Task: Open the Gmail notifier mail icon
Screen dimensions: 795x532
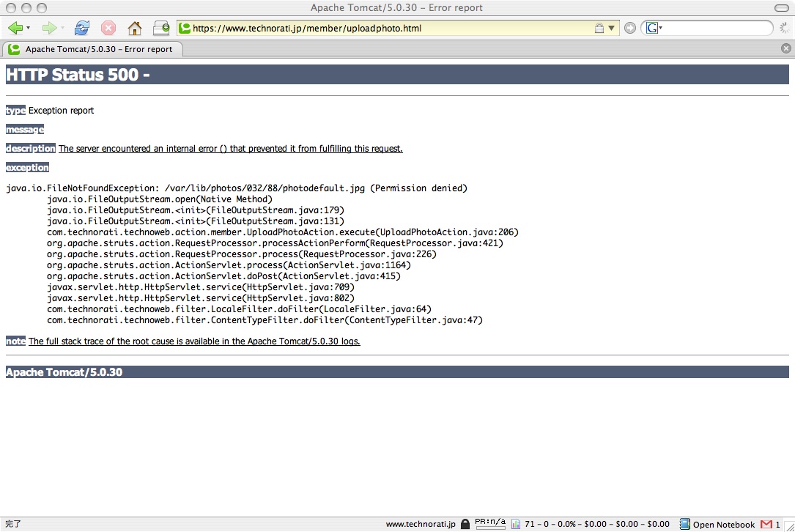Action: point(766,525)
